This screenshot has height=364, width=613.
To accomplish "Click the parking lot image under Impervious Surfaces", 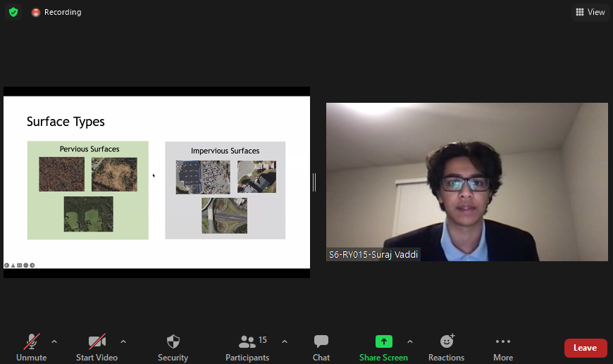I will (x=203, y=177).
